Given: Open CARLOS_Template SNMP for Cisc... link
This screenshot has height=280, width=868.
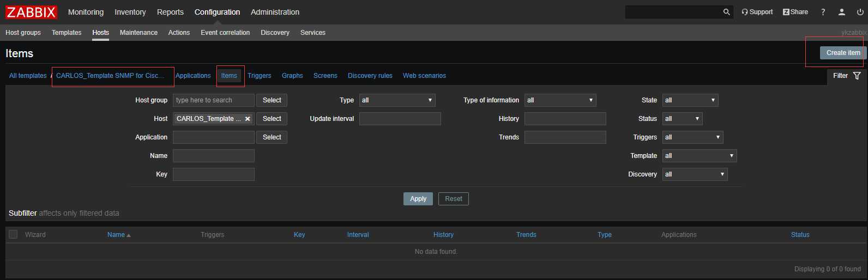Looking at the screenshot, I should tap(110, 76).
